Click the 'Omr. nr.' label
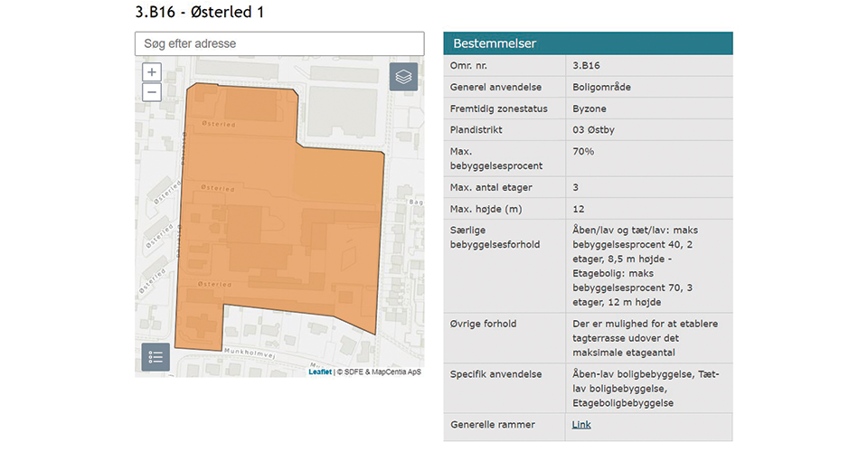The image size is (868, 452). point(468,65)
